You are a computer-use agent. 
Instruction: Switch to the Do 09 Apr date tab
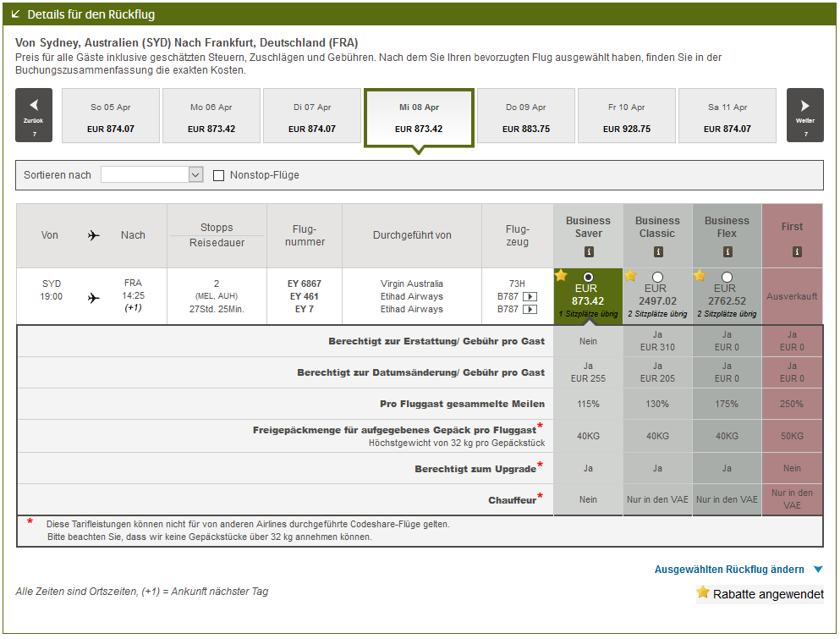coord(525,117)
